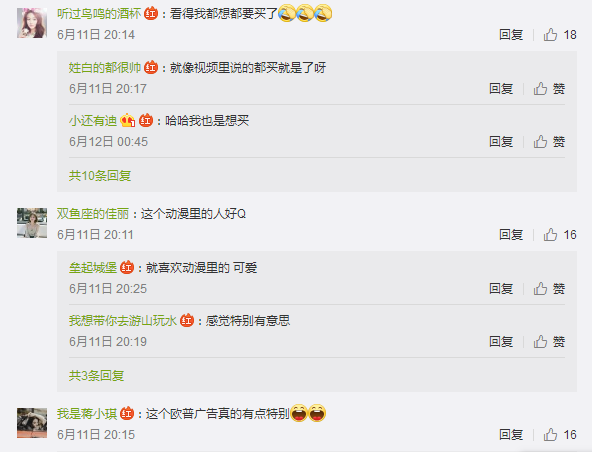Expand all 10 replies (共10条回复)

[100, 176]
